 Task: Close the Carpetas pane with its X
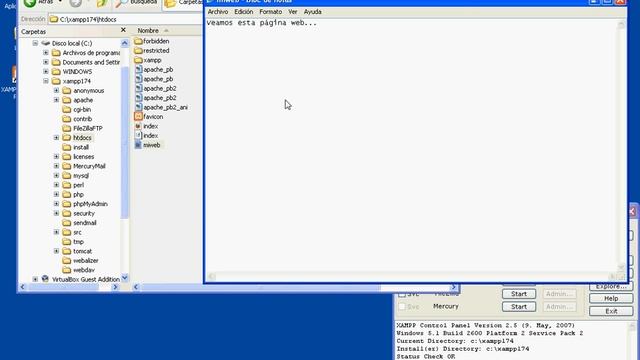coord(123,30)
